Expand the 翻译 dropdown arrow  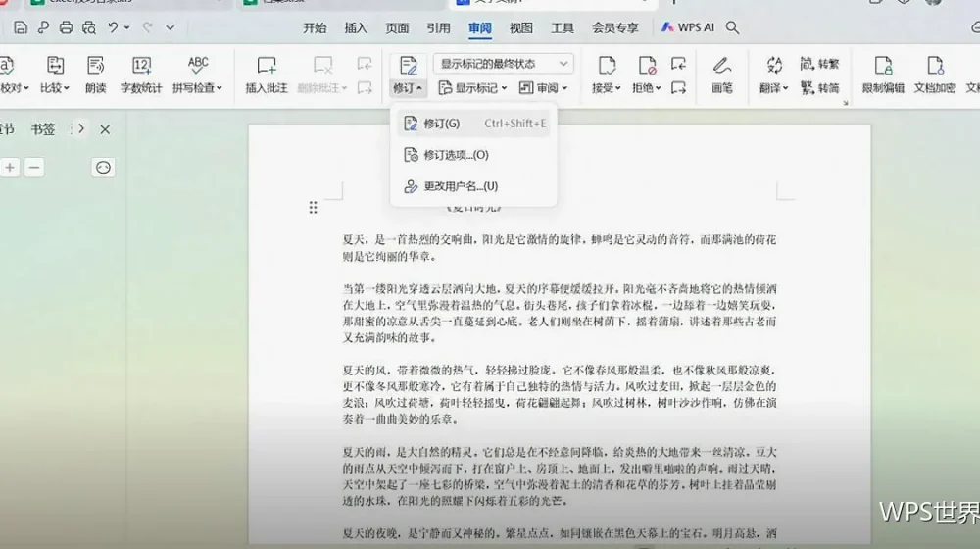pos(786,88)
